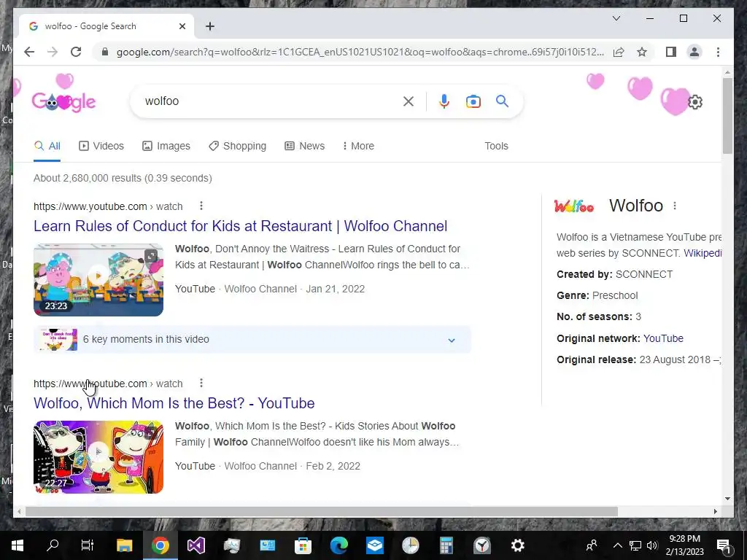Click YouTube original network link
The image size is (747, 560).
click(x=663, y=338)
